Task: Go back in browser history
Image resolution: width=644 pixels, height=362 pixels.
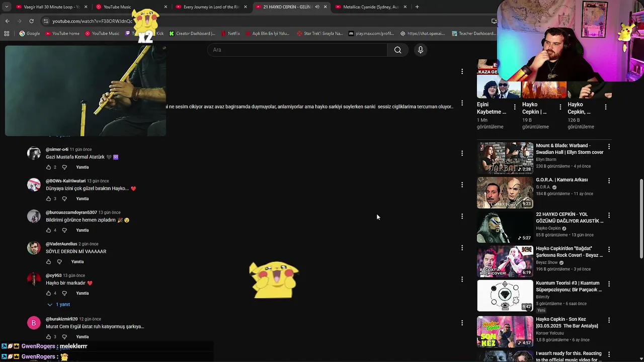Action: (7, 21)
